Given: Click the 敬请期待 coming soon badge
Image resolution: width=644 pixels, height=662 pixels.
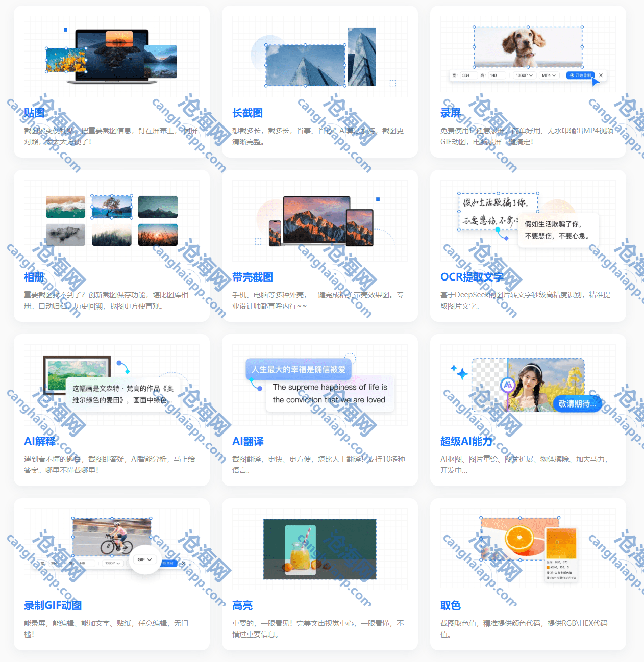Looking at the screenshot, I should pyautogui.click(x=577, y=403).
